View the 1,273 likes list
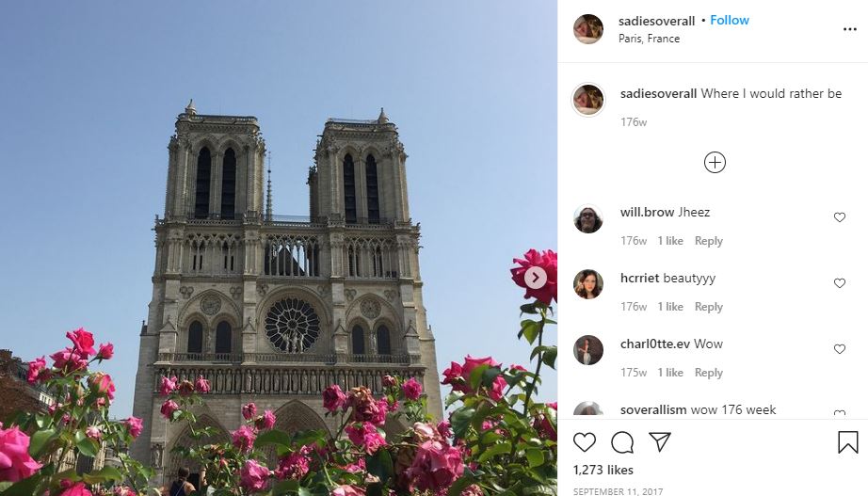Viewport: 868px width, 496px height. [x=603, y=470]
